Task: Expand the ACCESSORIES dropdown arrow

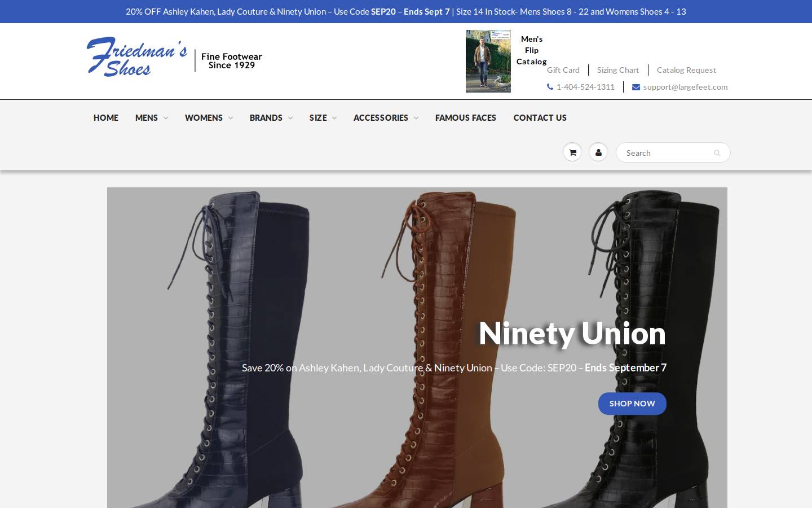Action: tap(416, 118)
